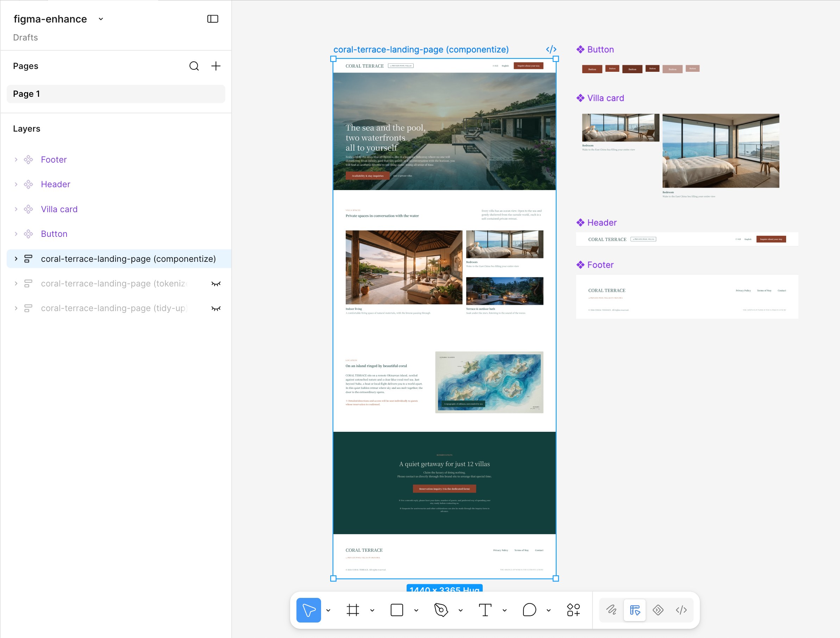Toggle Dev Mode in the bottom toolbar

(681, 610)
